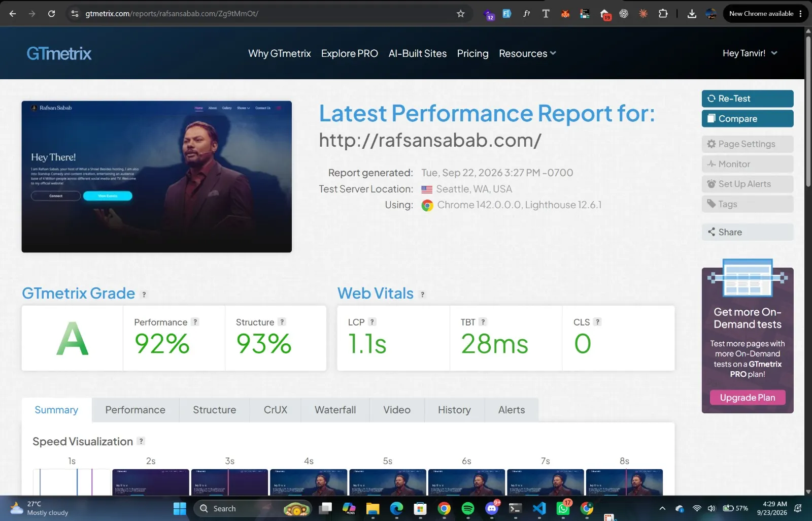The image size is (812, 521).
Task: Open the extension with badge 19
Action: tap(604, 14)
